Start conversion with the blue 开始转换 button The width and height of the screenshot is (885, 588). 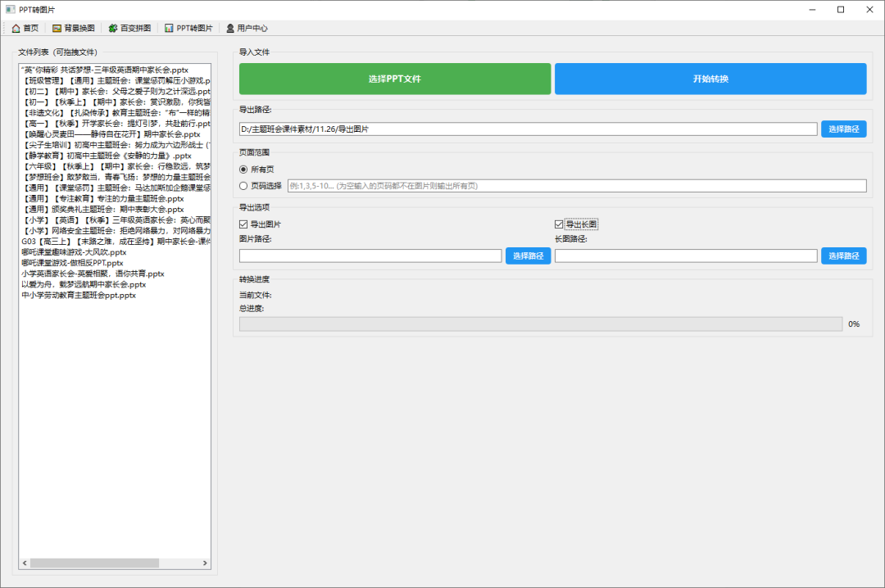click(710, 79)
